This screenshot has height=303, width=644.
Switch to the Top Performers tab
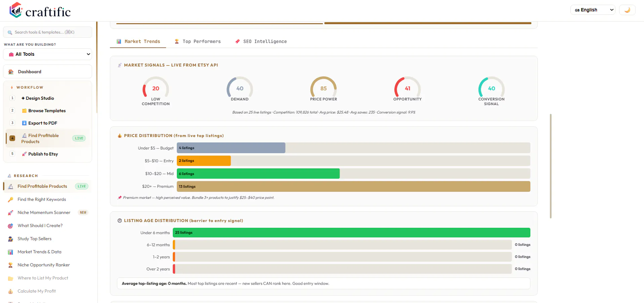tap(198, 41)
